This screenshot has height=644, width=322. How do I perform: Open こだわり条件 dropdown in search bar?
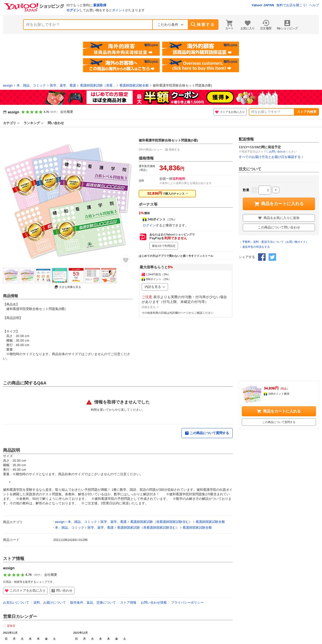click(x=170, y=25)
